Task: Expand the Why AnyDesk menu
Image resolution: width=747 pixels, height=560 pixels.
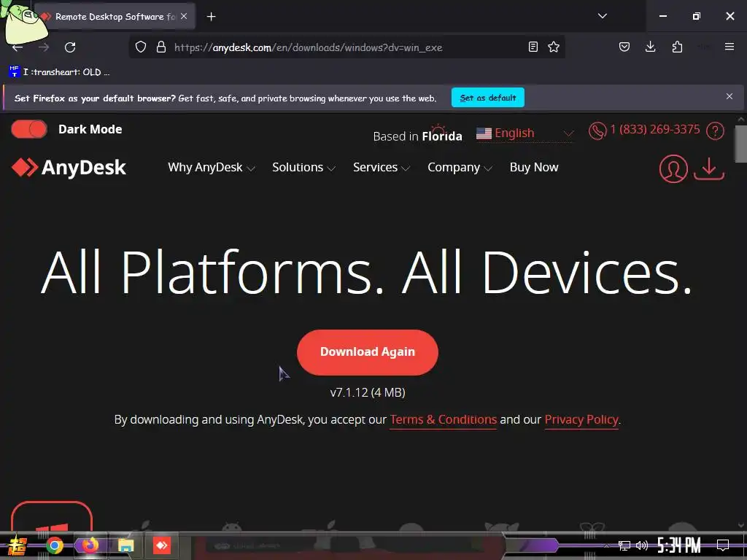Action: point(211,168)
